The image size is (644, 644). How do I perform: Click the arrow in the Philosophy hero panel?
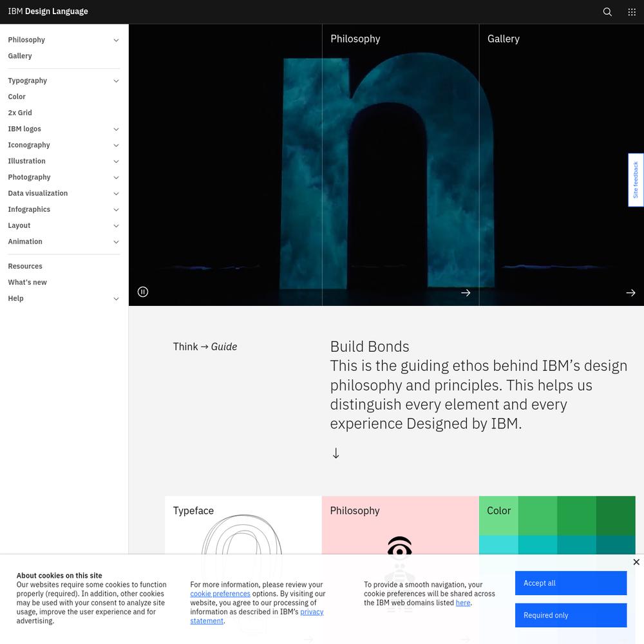(466, 293)
